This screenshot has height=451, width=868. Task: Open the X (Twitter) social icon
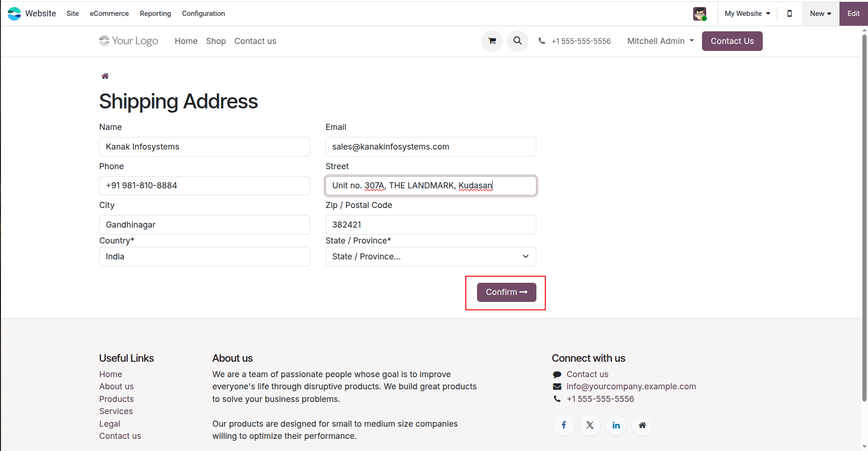[x=590, y=425]
